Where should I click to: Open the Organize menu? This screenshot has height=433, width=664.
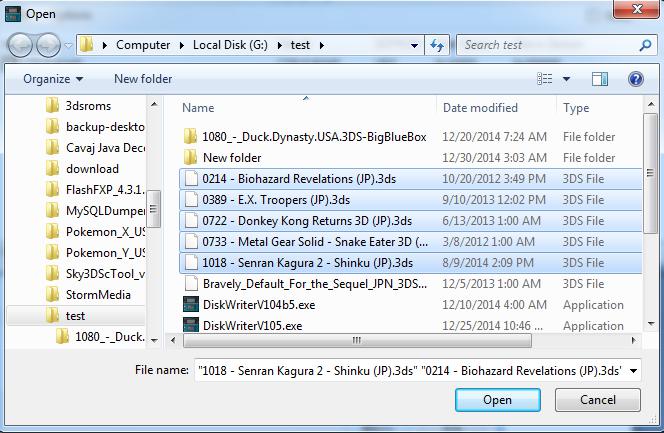click(x=53, y=79)
